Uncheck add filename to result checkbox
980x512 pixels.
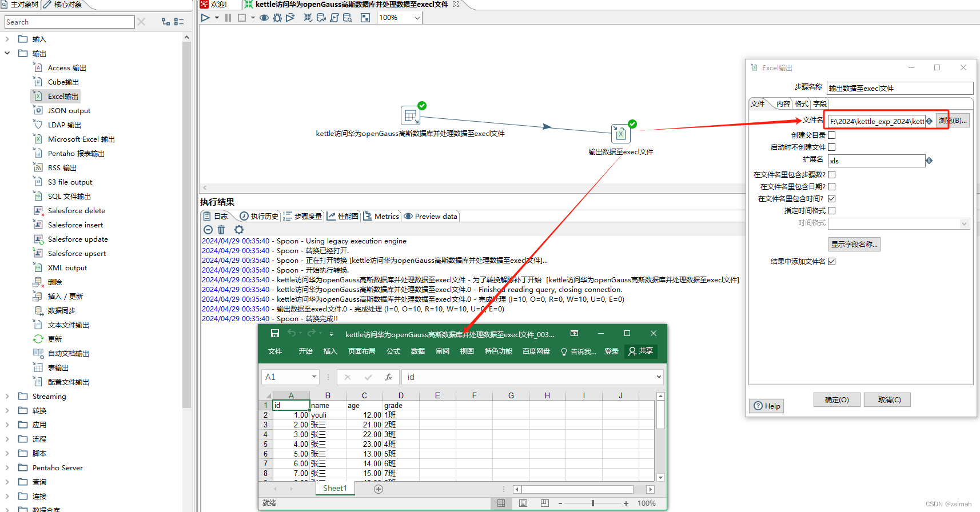(832, 262)
